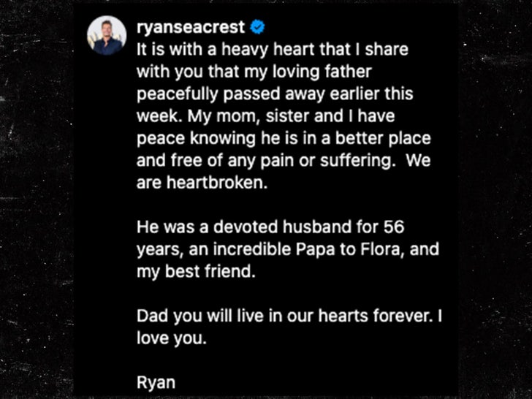Click the "Ryan" signature at the bottom
The height and width of the screenshot is (399, 532).
click(x=156, y=382)
